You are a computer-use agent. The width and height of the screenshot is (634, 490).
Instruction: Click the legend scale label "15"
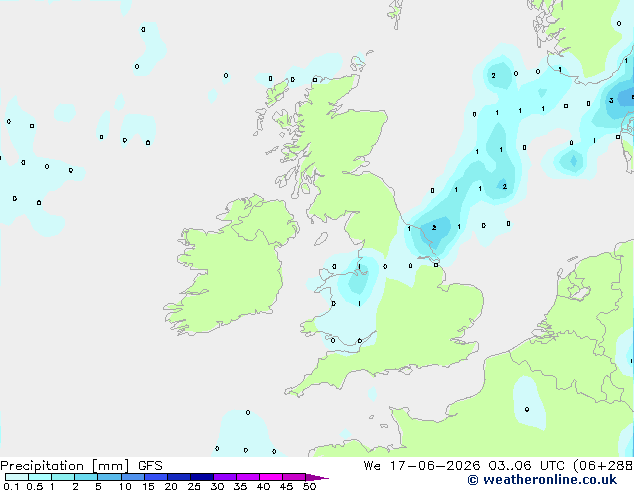148,486
